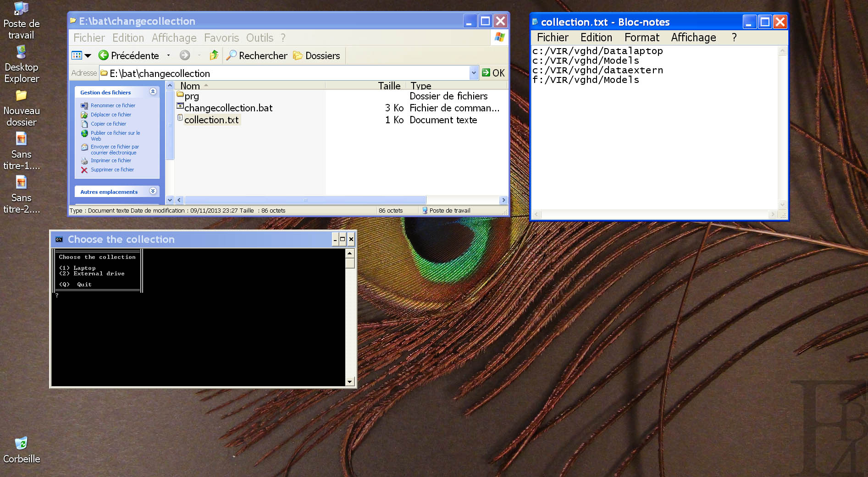Click the changecollection.bat file icon
Image resolution: width=868 pixels, height=477 pixels.
[180, 106]
